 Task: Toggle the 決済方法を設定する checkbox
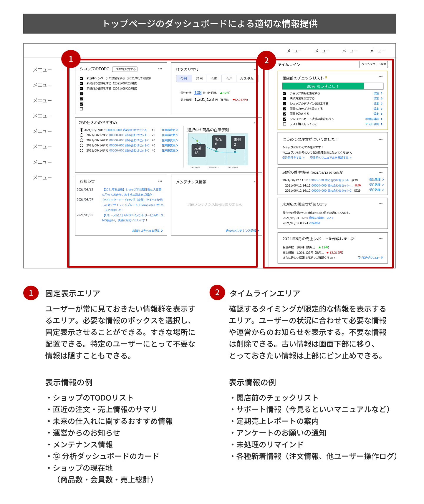[284, 98]
